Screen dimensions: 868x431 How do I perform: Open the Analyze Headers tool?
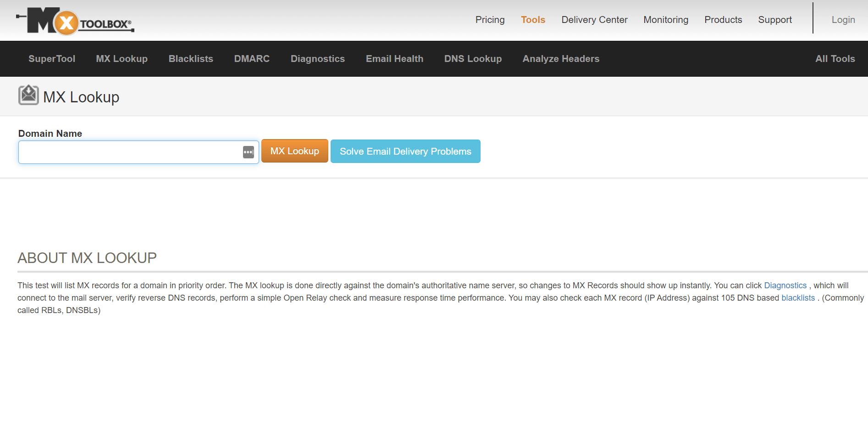tap(560, 59)
